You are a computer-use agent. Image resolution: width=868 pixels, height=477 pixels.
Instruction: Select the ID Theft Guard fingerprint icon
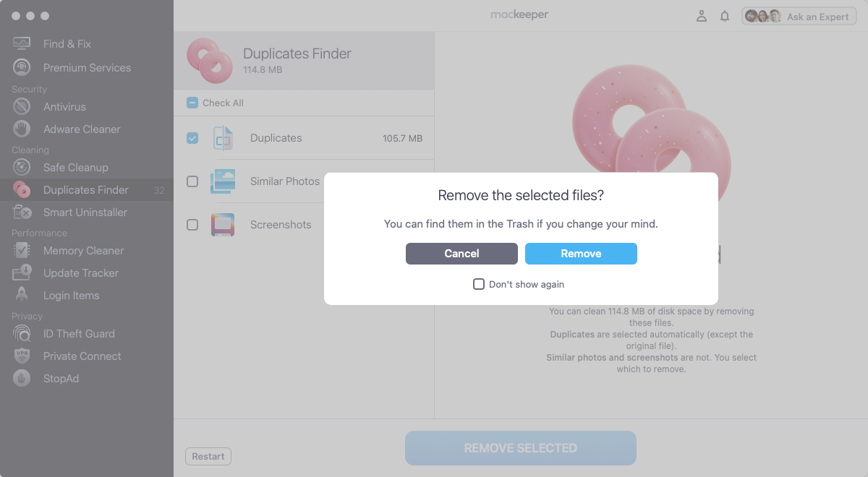tap(22, 333)
